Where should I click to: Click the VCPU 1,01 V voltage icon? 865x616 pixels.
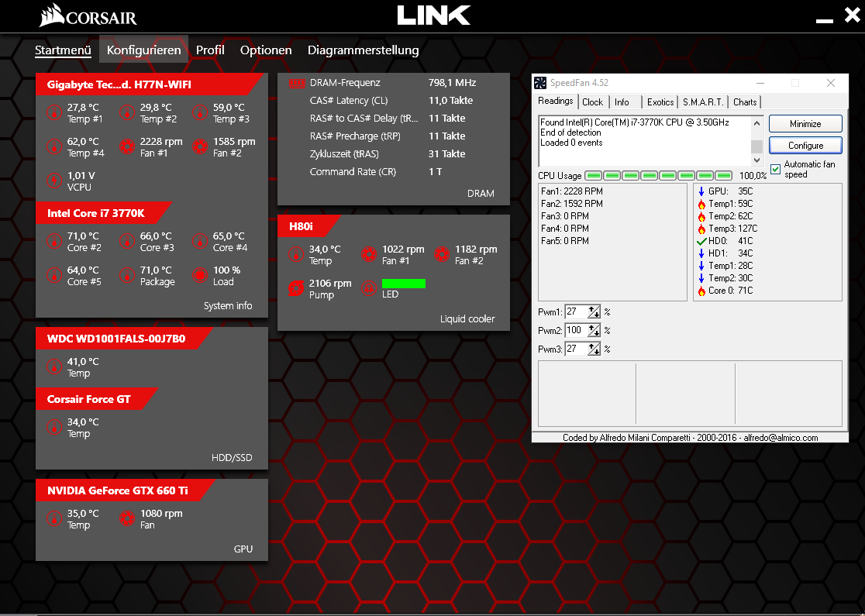pos(54,181)
